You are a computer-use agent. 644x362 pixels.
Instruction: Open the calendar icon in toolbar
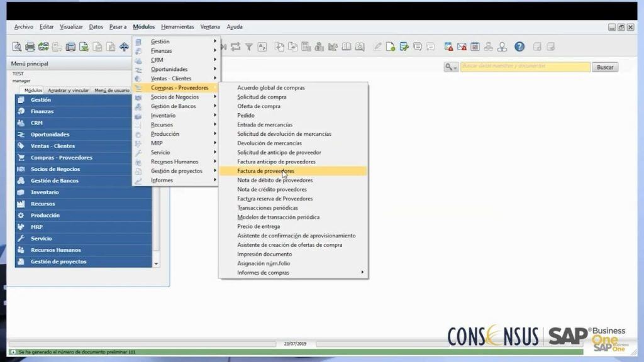click(475, 47)
